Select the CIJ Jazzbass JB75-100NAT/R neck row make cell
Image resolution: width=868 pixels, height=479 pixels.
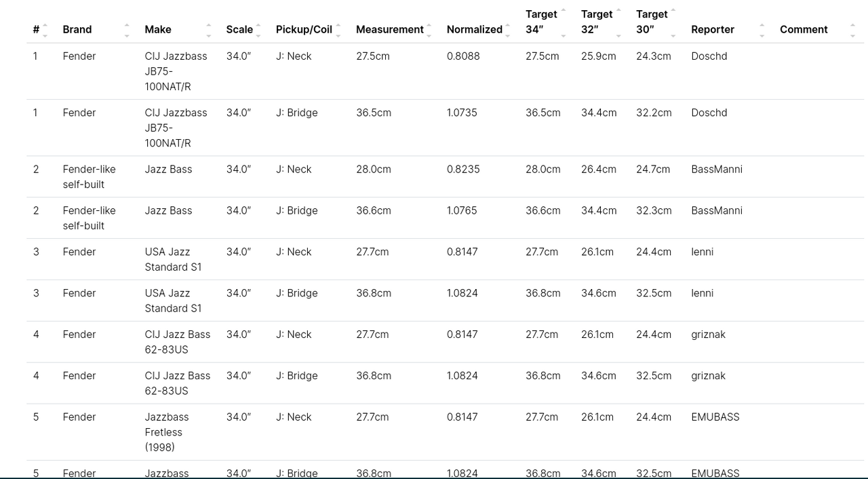click(x=176, y=71)
